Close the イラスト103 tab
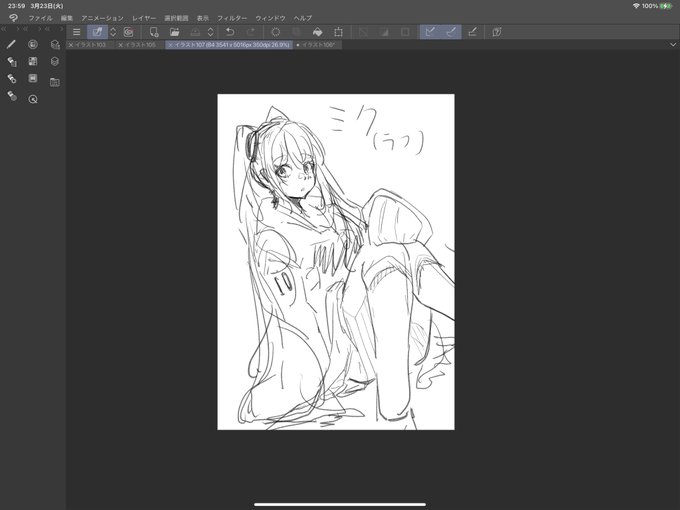This screenshot has width=680, height=510. (x=71, y=45)
